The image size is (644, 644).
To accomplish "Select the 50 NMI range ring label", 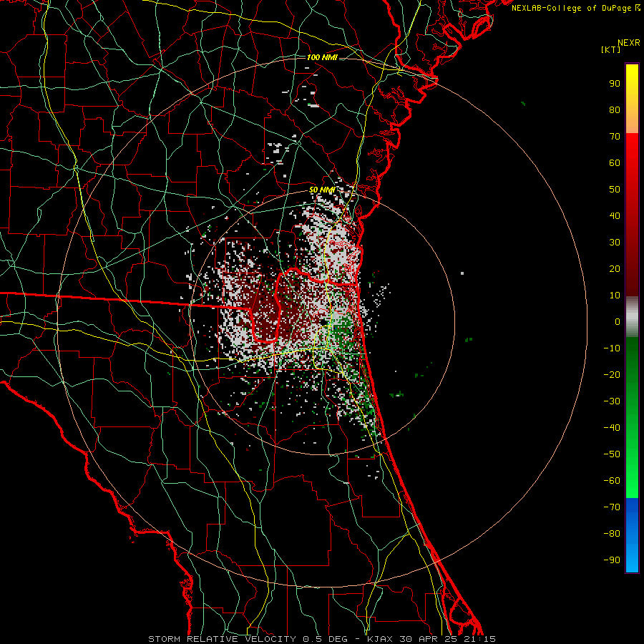I will pyautogui.click(x=321, y=190).
